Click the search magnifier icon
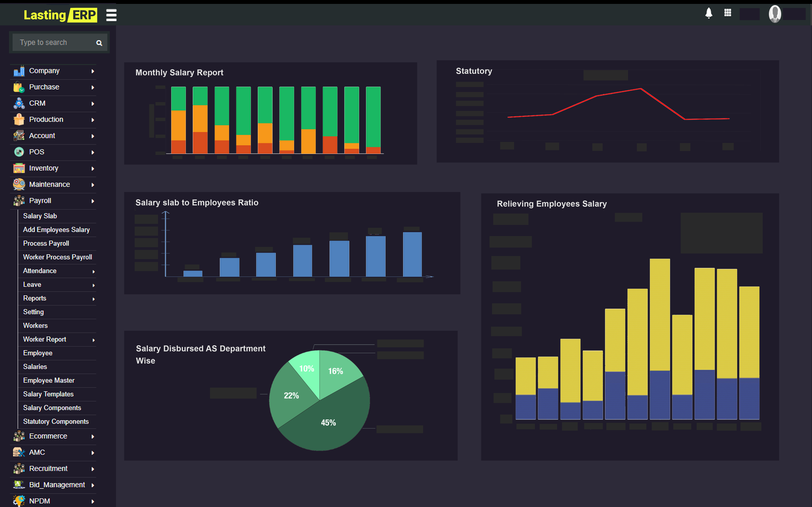 (x=99, y=43)
